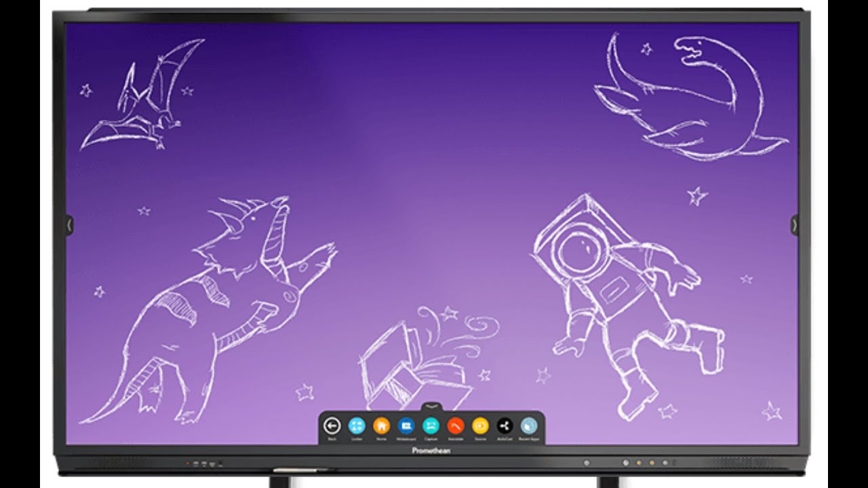The image size is (868, 488).
Task: Expand the left edge side menu arrow
Action: [x=69, y=225]
